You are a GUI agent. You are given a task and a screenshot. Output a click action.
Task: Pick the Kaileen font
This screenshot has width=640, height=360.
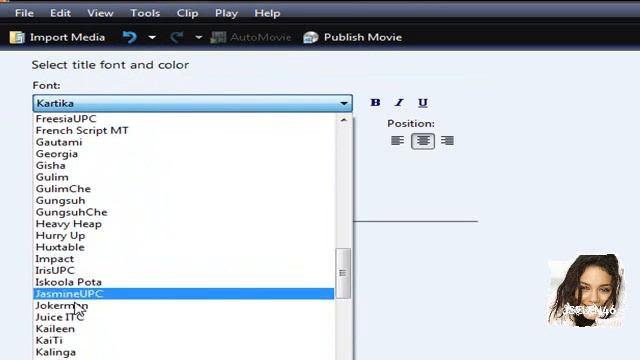click(183, 329)
